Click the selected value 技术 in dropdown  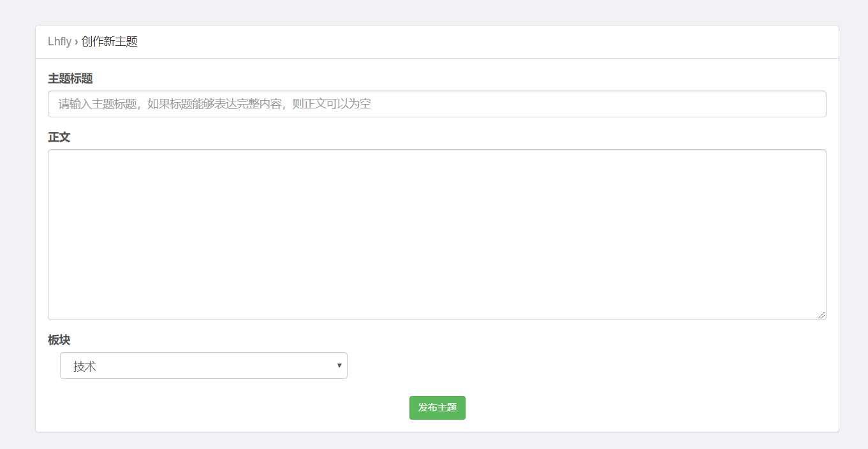(85, 367)
